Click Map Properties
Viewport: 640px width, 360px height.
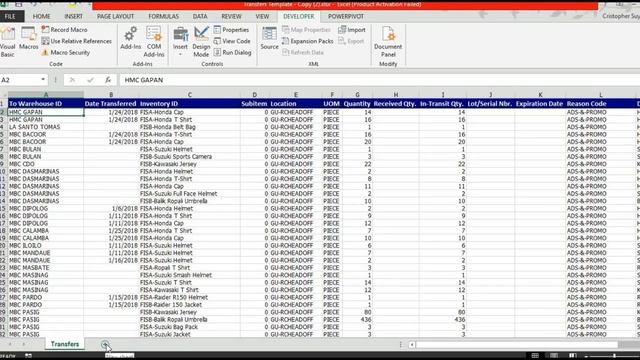[x=306, y=30]
